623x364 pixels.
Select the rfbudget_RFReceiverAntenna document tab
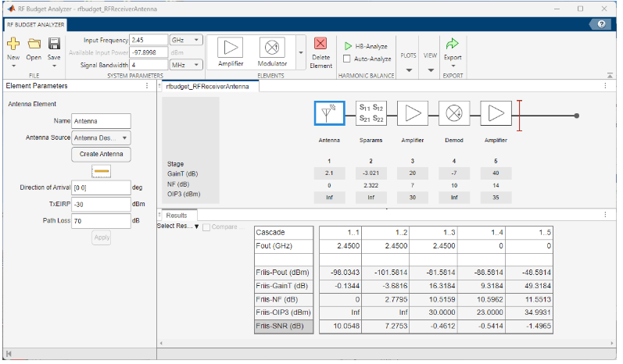coord(207,87)
